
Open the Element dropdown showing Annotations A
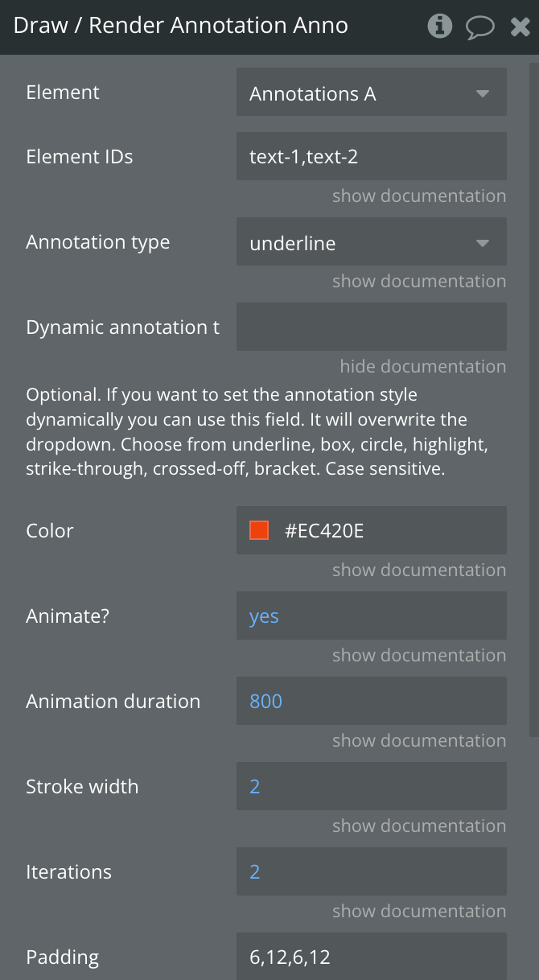(x=372, y=93)
